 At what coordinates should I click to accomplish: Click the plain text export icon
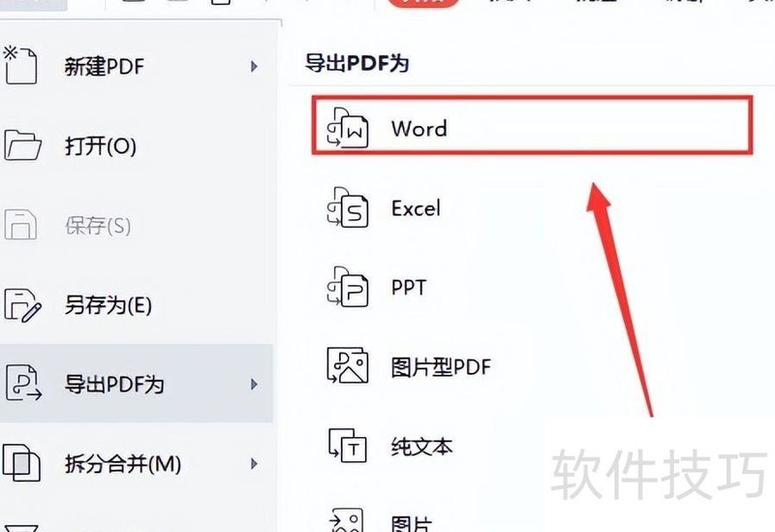click(x=348, y=446)
